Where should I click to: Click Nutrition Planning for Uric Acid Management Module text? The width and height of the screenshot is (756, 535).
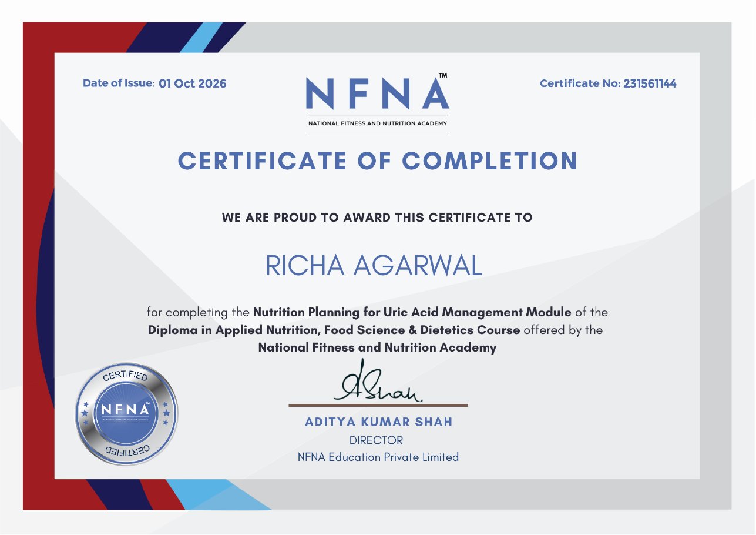pyautogui.click(x=412, y=312)
